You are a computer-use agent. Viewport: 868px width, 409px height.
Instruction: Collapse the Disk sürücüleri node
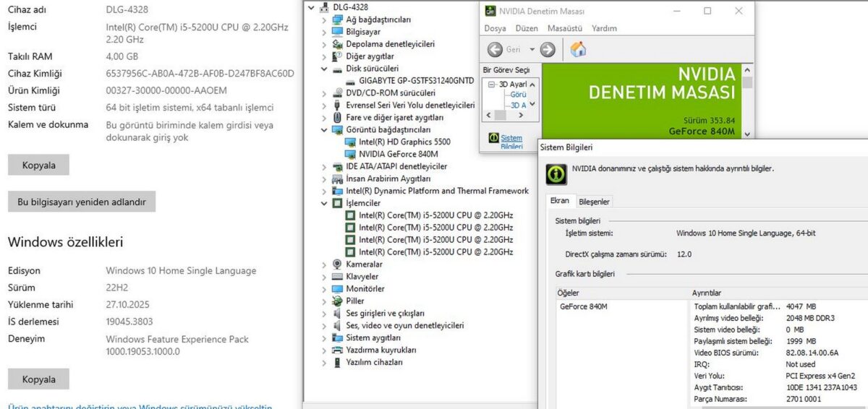click(x=324, y=69)
